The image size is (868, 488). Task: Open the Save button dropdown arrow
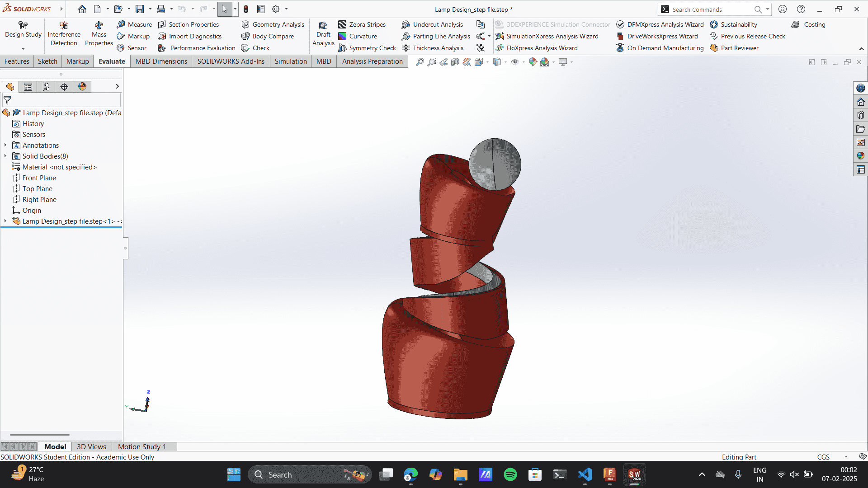150,9
